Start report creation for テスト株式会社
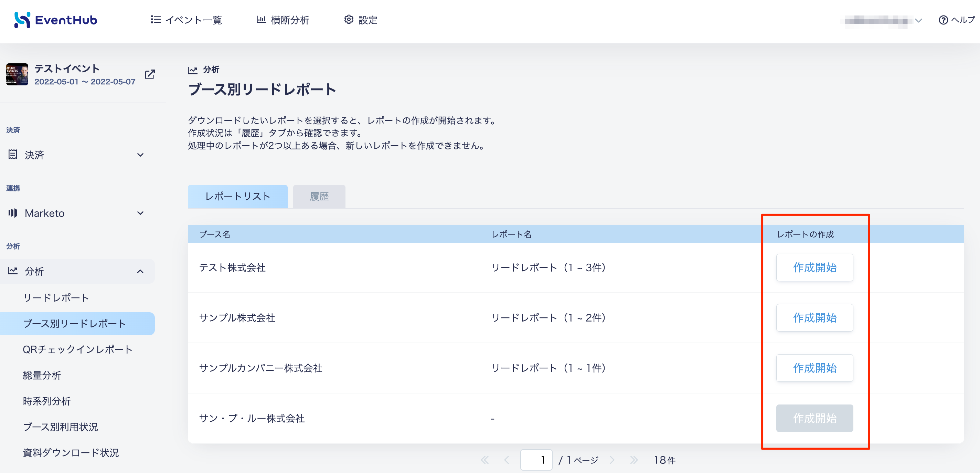The width and height of the screenshot is (980, 473). [x=814, y=267]
